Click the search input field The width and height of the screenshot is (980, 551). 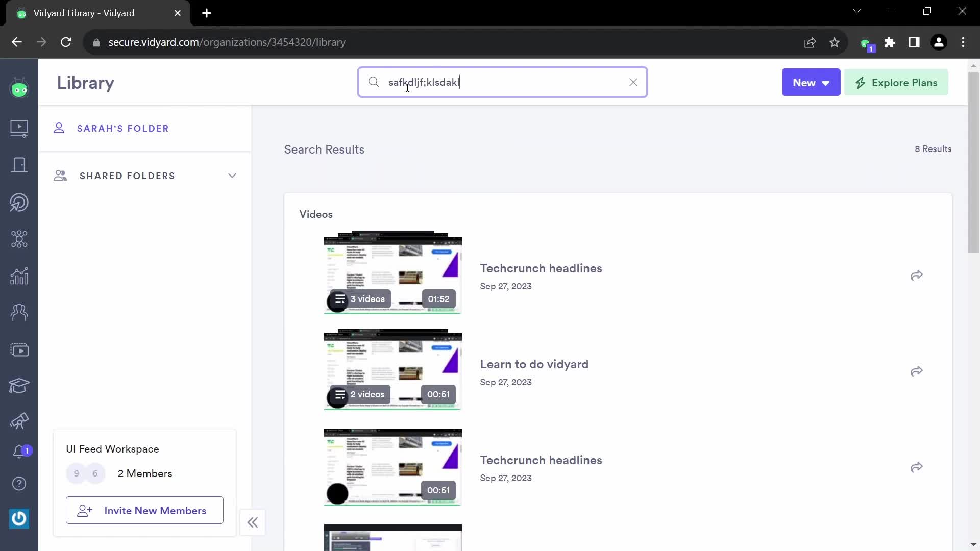(502, 82)
